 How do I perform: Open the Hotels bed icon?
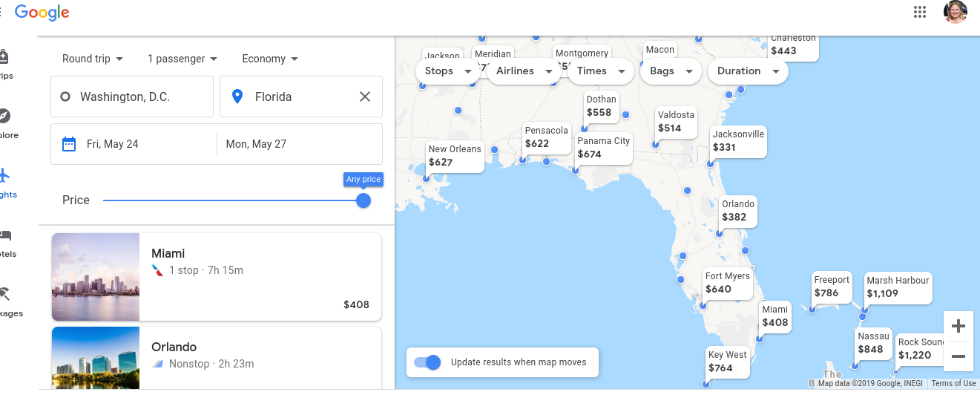[x=4, y=236]
